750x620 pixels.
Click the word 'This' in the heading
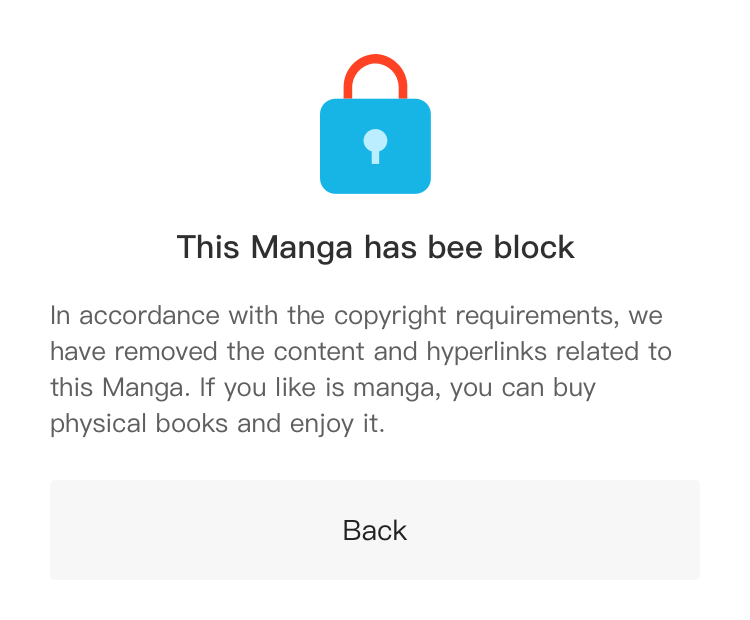click(208, 247)
